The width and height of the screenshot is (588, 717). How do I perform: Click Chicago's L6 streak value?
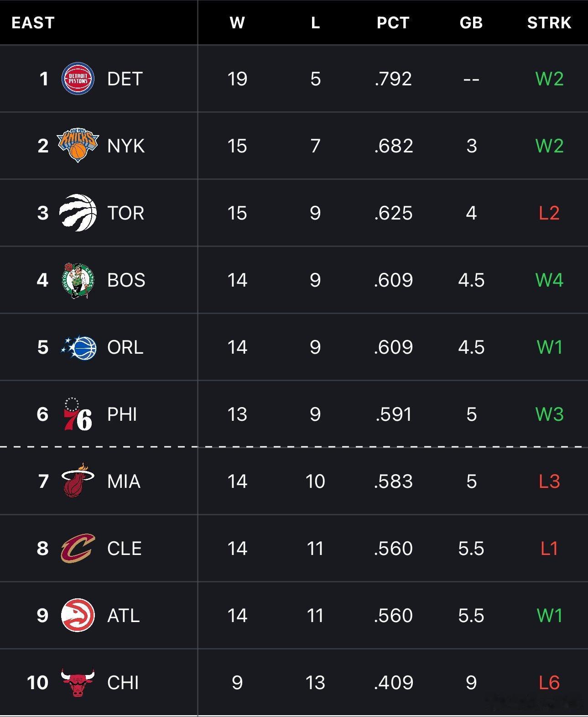(549, 683)
